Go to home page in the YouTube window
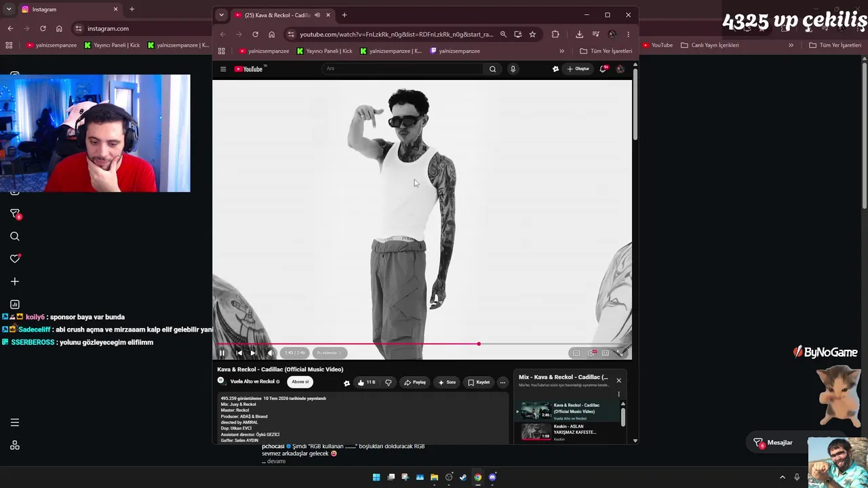Image resolution: width=868 pixels, height=488 pixels. (x=271, y=34)
